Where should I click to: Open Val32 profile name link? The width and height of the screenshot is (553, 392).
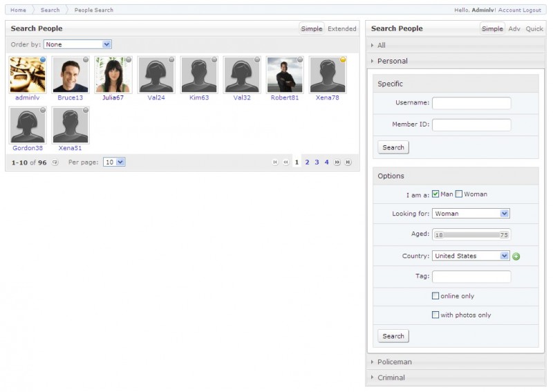(242, 97)
